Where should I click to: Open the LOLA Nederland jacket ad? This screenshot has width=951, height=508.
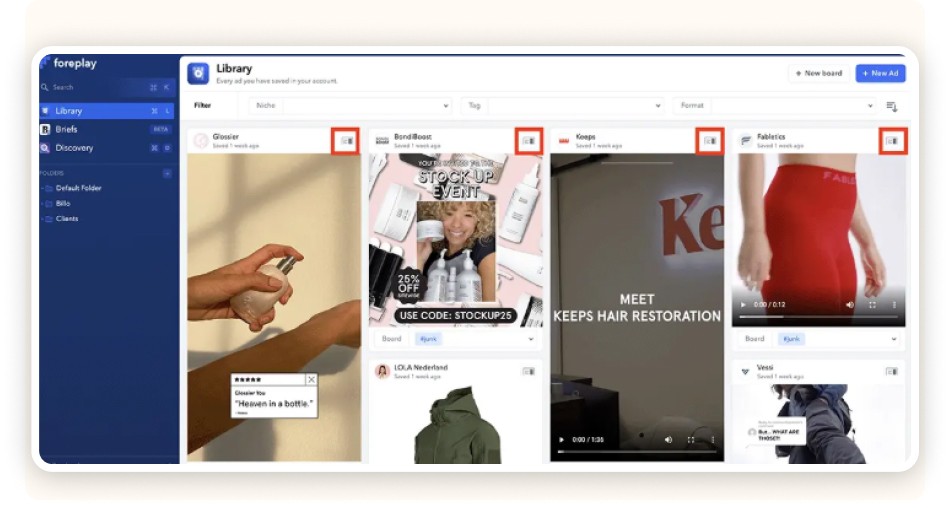(x=455, y=423)
